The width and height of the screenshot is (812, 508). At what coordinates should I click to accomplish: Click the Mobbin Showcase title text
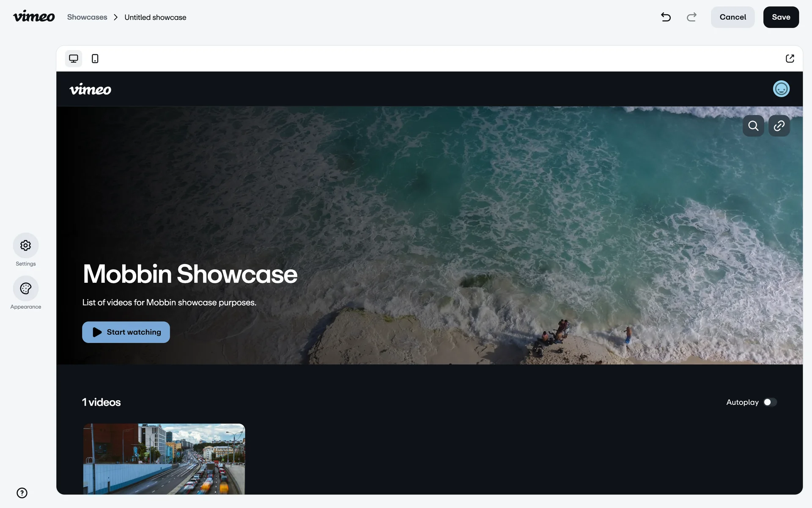pos(190,274)
